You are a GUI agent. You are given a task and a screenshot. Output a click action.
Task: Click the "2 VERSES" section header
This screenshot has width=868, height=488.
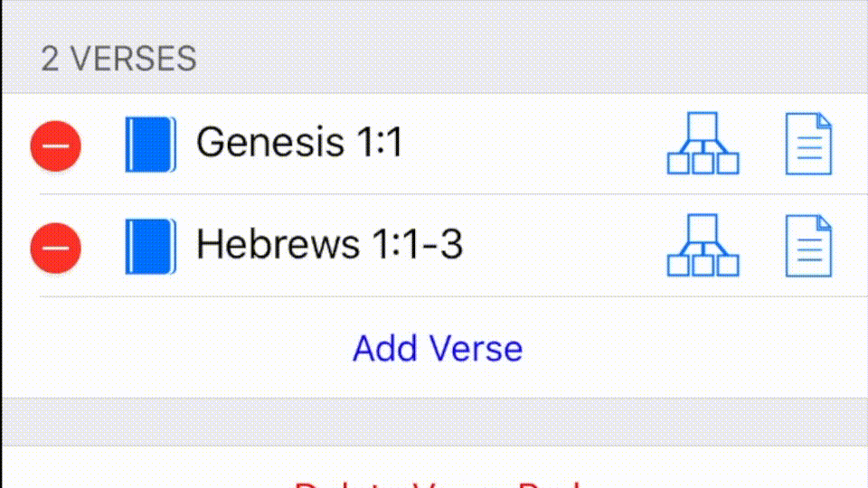118,60
